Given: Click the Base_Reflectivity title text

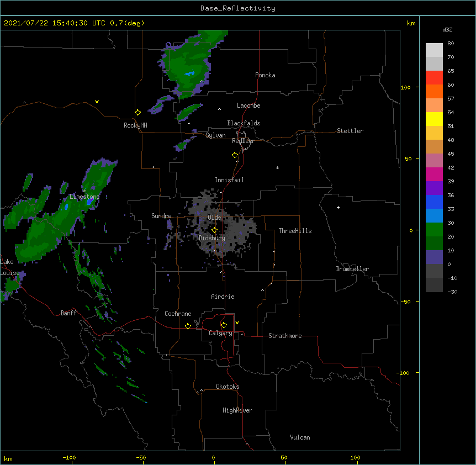Looking at the screenshot, I should pyautogui.click(x=237, y=8).
